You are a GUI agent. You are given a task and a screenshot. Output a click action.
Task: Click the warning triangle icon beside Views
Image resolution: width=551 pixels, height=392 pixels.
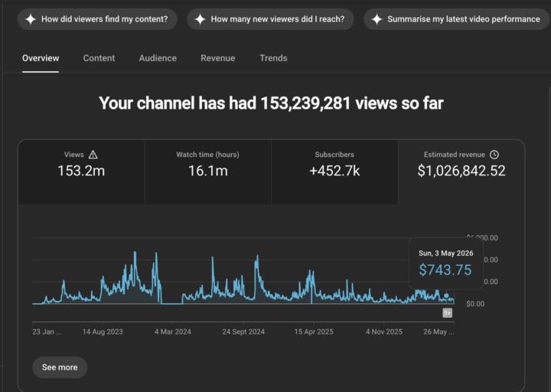coord(93,155)
